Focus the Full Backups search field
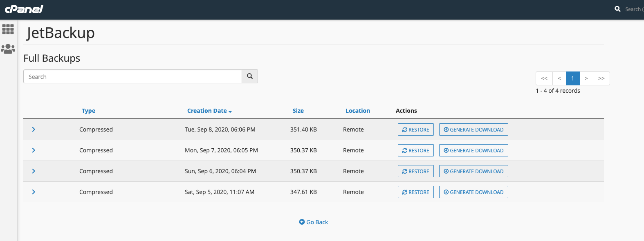 [x=132, y=76]
